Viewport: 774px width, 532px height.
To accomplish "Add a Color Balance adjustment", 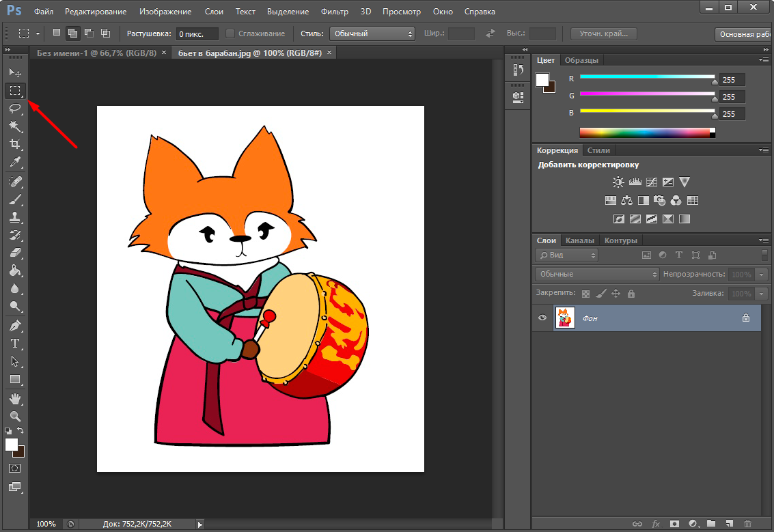I will pos(627,200).
